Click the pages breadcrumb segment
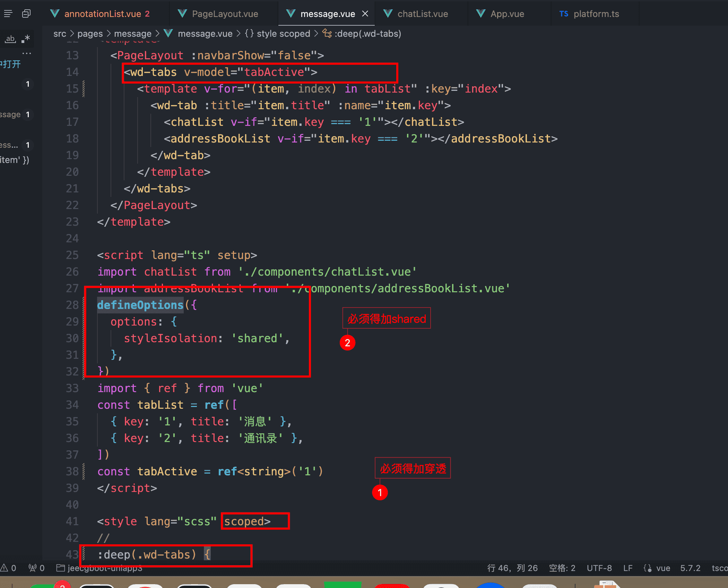This screenshot has width=728, height=588. click(90, 34)
